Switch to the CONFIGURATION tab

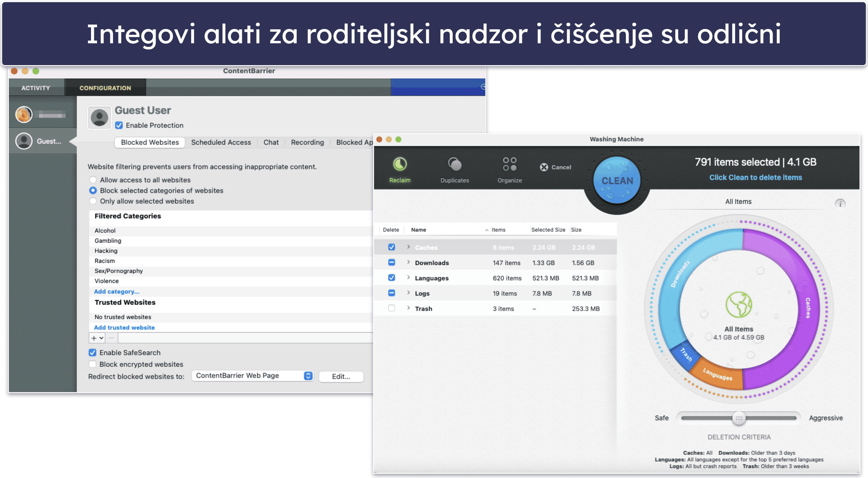pyautogui.click(x=105, y=88)
